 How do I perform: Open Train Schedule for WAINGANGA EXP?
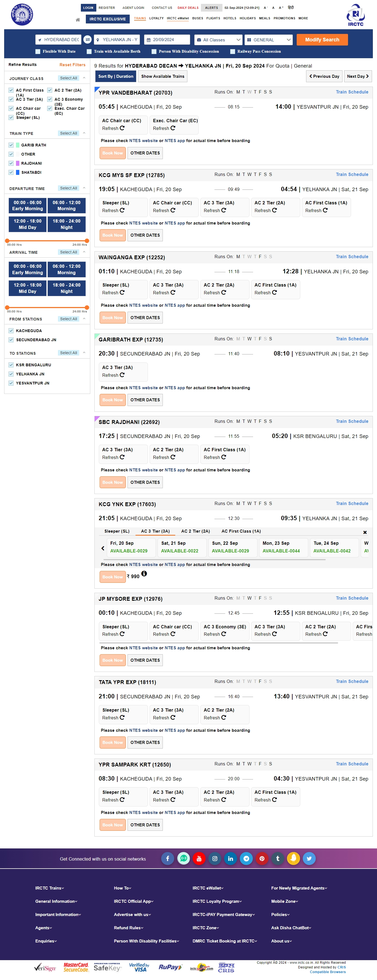[x=352, y=257]
